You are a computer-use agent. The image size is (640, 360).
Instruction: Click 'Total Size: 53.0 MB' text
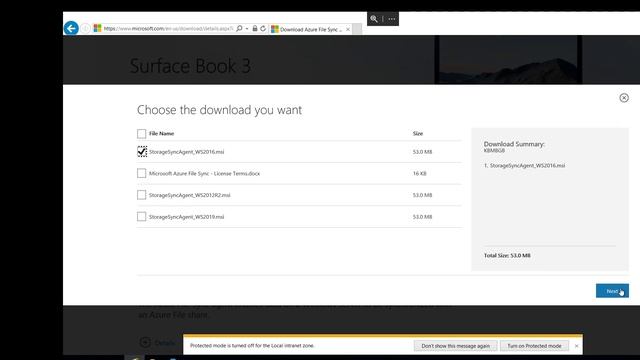click(x=507, y=256)
